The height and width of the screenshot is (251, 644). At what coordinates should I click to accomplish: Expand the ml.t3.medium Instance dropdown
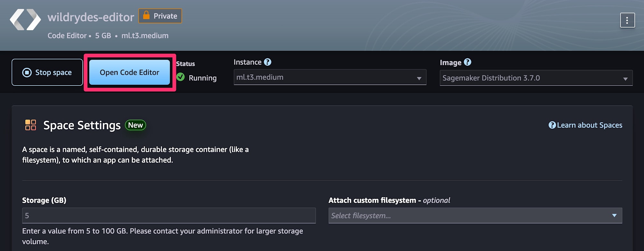tap(330, 77)
